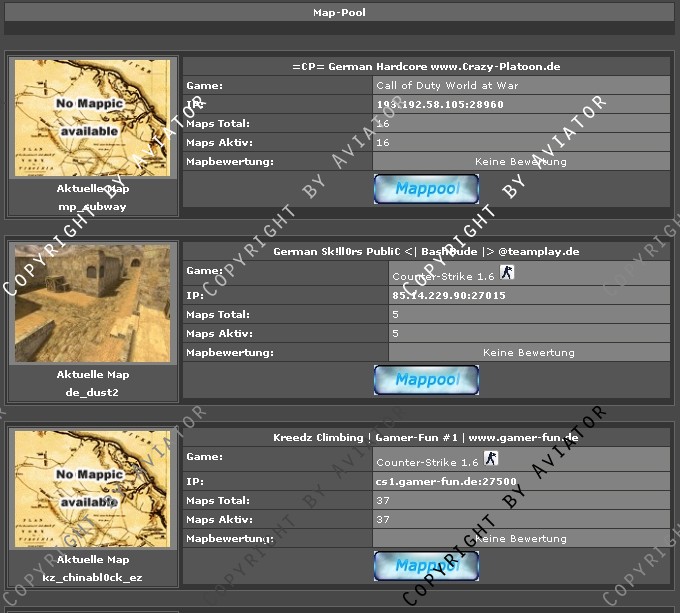Click the mp_subway No Mappic thumbnail
Screen dimensions: 680x613
pyautogui.click(x=92, y=118)
